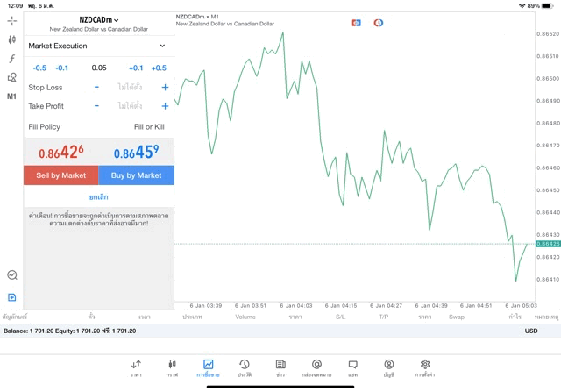Sort positions by S/L column

[x=340, y=317]
